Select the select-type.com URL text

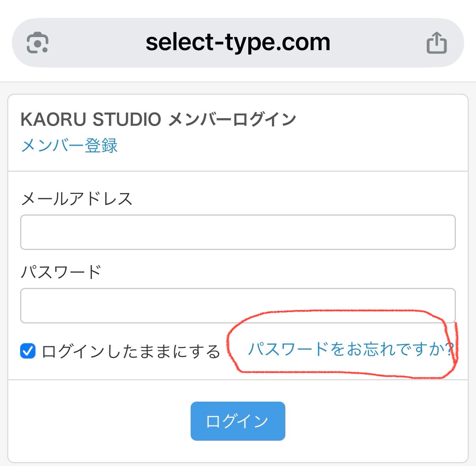pyautogui.click(x=238, y=42)
